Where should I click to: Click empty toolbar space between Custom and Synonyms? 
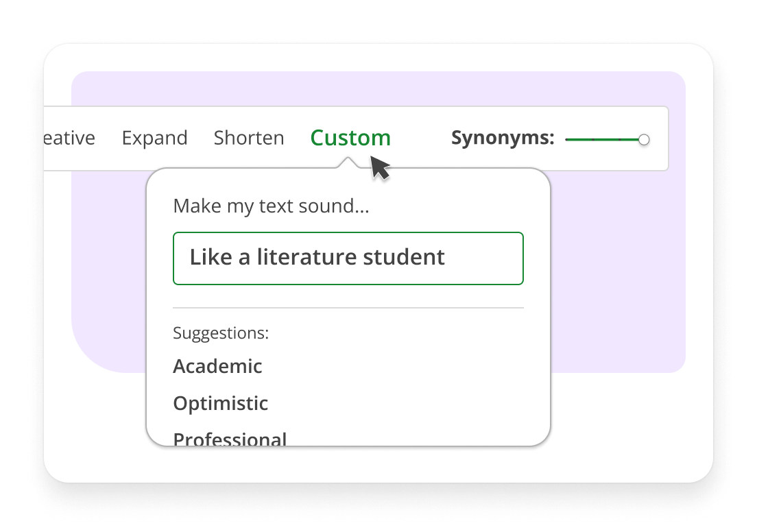tap(421, 138)
